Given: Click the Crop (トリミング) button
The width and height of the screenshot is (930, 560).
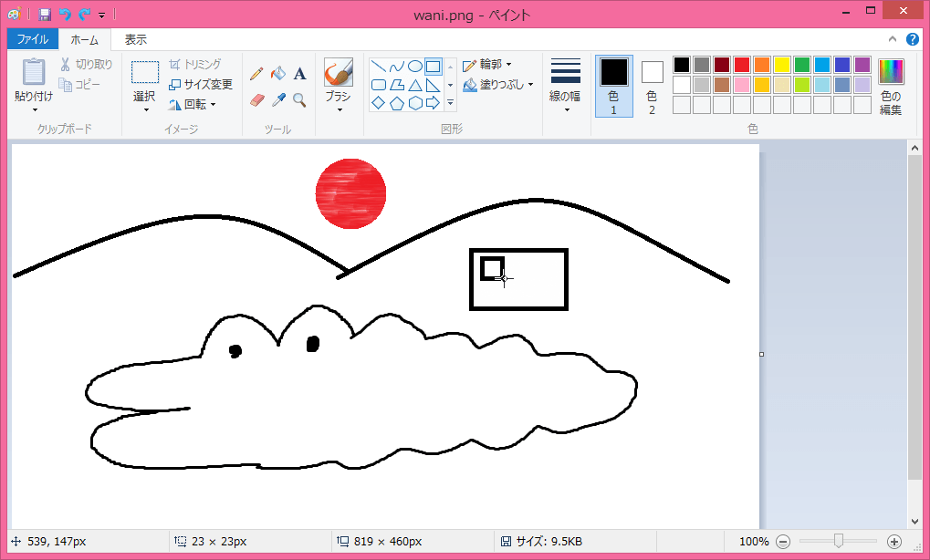Looking at the screenshot, I should click(x=194, y=64).
